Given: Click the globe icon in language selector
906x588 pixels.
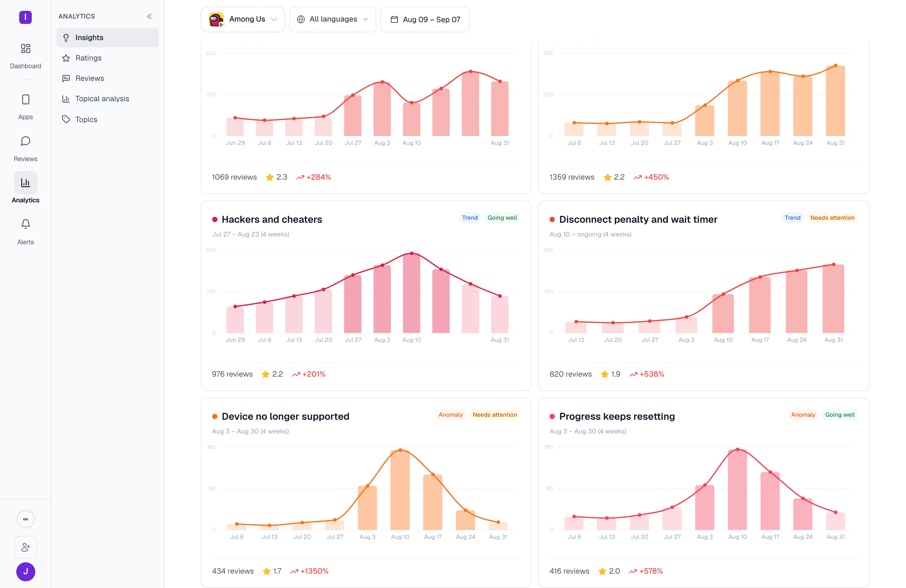Looking at the screenshot, I should [x=301, y=19].
